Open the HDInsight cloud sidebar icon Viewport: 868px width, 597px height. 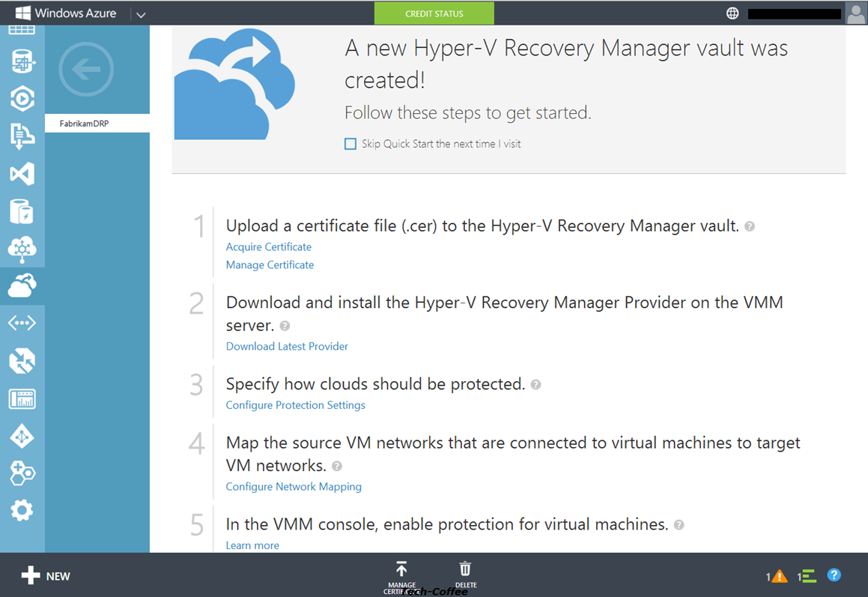[x=22, y=249]
